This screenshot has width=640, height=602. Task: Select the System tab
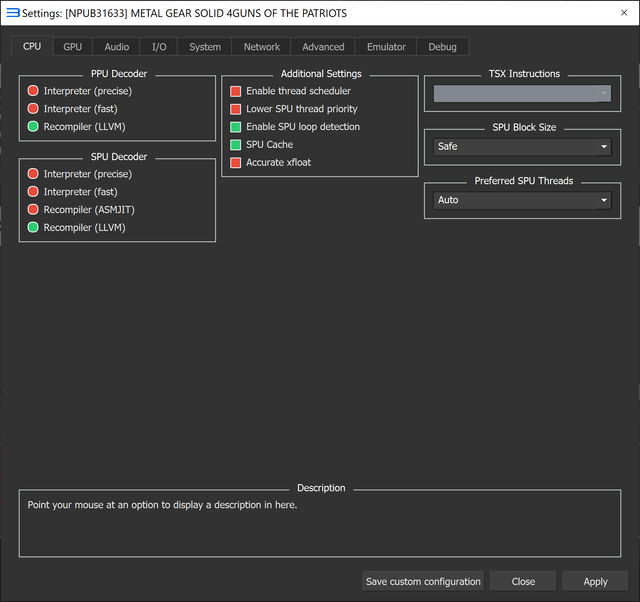click(205, 47)
